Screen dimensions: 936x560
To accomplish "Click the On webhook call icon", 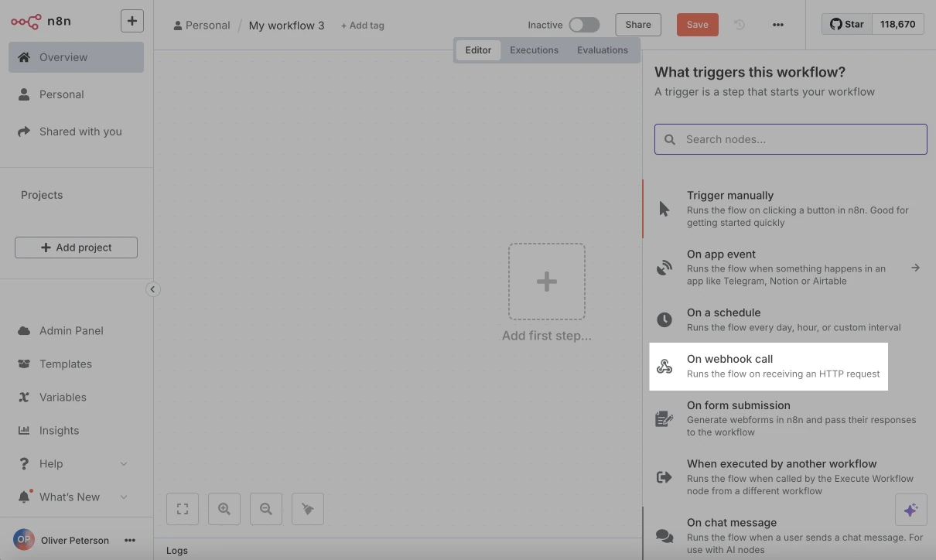I will 664,367.
